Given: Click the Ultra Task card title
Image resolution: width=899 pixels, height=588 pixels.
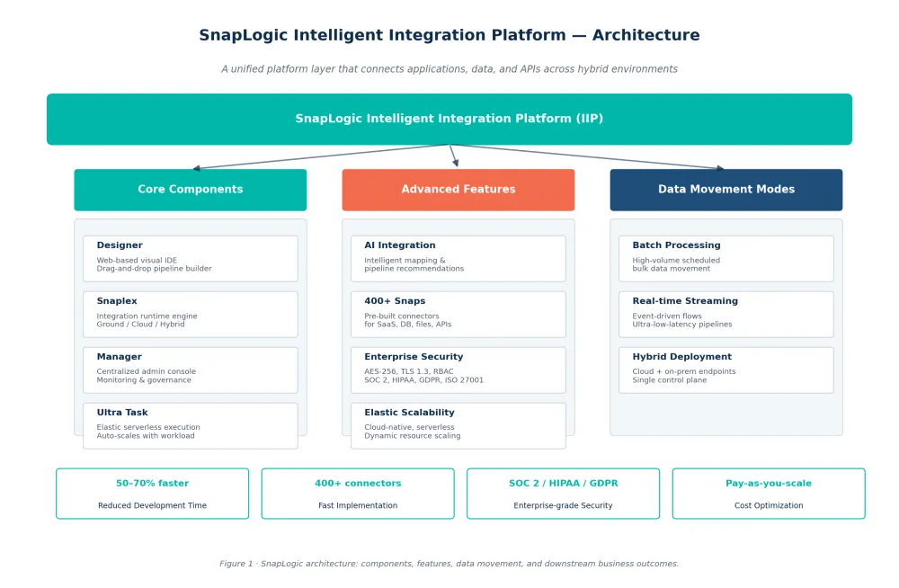Looking at the screenshot, I should (x=122, y=412).
